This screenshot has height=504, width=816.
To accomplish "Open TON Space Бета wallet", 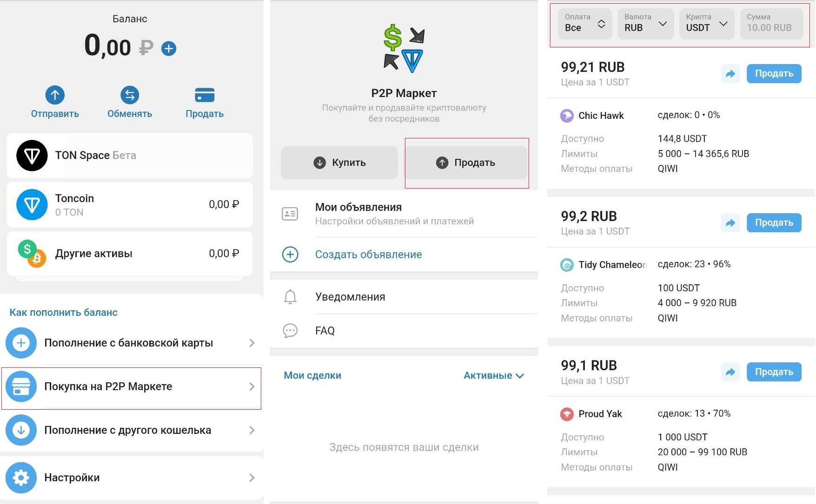I will tap(130, 156).
